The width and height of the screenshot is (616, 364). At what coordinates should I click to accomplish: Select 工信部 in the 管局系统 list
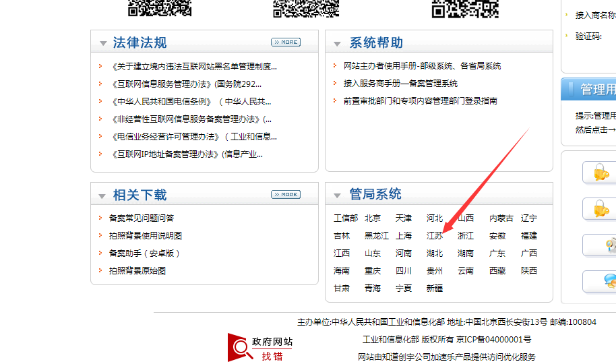[346, 218]
